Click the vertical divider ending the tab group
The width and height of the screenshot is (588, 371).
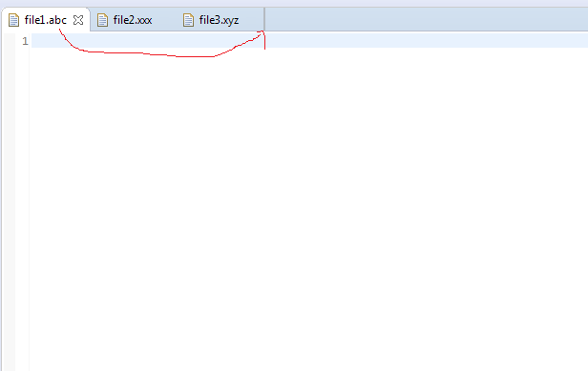264,19
